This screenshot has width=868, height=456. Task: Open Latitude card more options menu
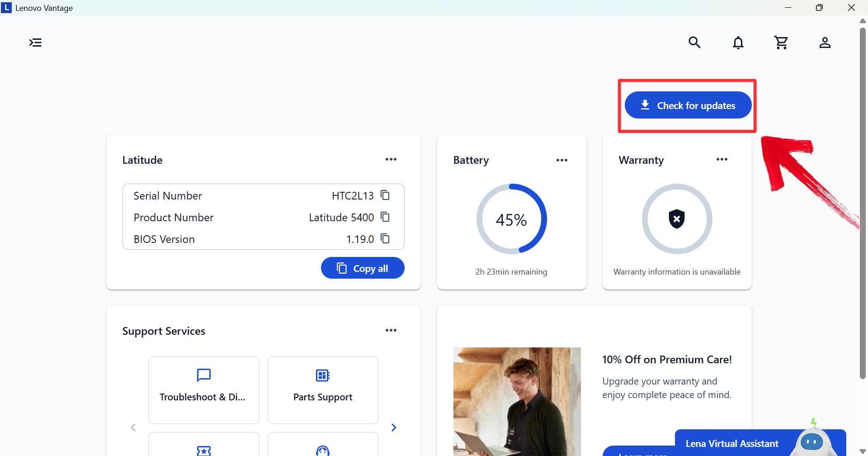[x=391, y=159]
